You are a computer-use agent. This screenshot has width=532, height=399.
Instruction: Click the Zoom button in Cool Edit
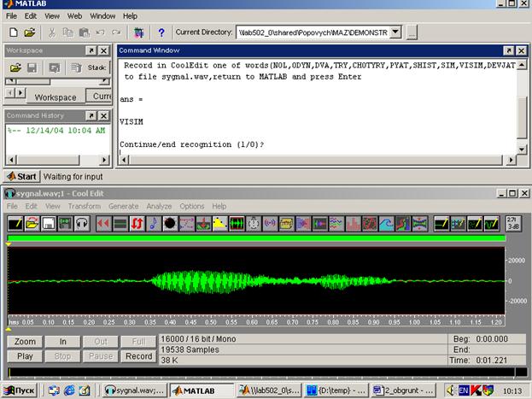pyautogui.click(x=25, y=342)
